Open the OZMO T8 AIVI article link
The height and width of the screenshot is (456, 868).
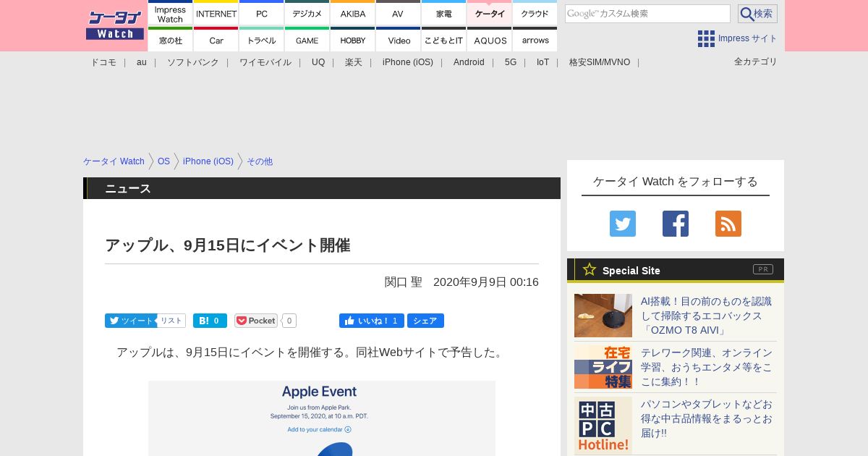coord(706,316)
